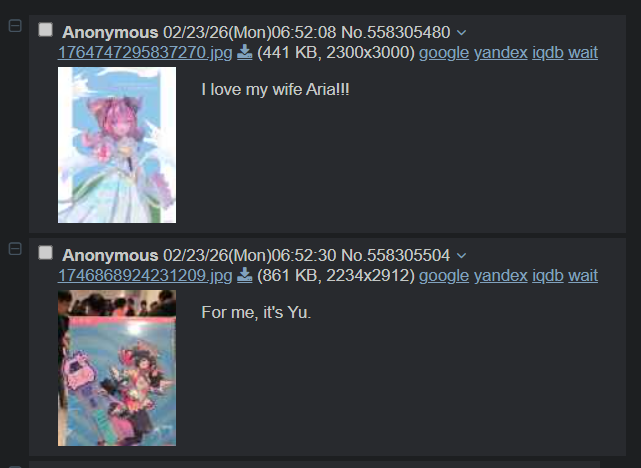Click post number No.558305504 to quote
The height and width of the screenshot is (468, 641).
click(395, 255)
